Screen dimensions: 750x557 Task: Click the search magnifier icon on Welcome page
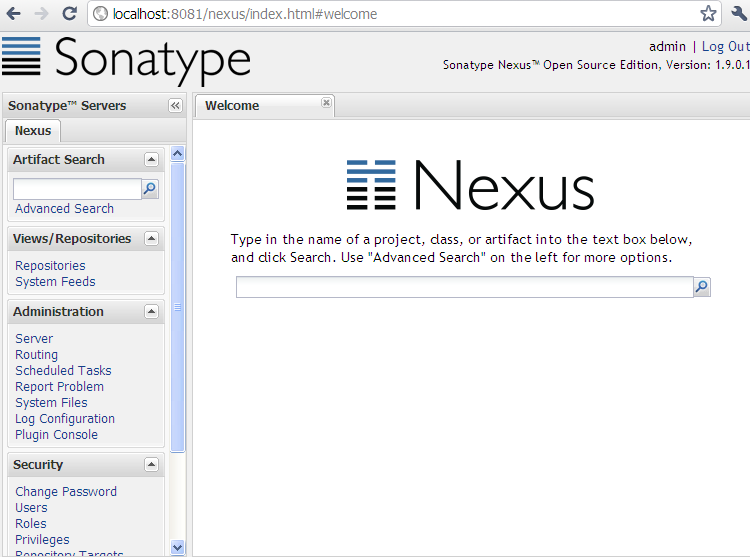point(702,287)
